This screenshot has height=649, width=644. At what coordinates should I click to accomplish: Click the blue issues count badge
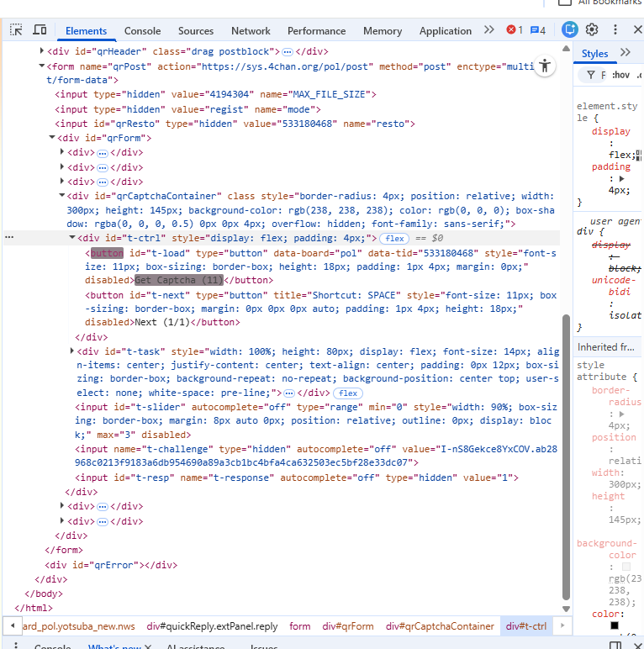point(538,30)
